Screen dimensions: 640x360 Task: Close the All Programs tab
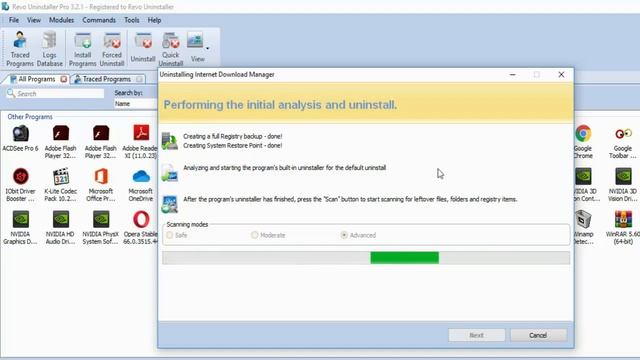(x=64, y=79)
